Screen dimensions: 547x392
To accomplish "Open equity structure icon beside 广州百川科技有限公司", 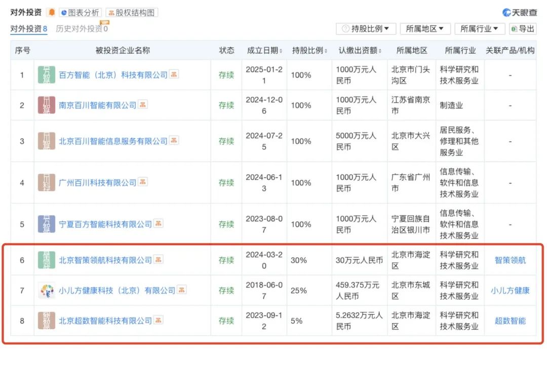I will [x=142, y=182].
